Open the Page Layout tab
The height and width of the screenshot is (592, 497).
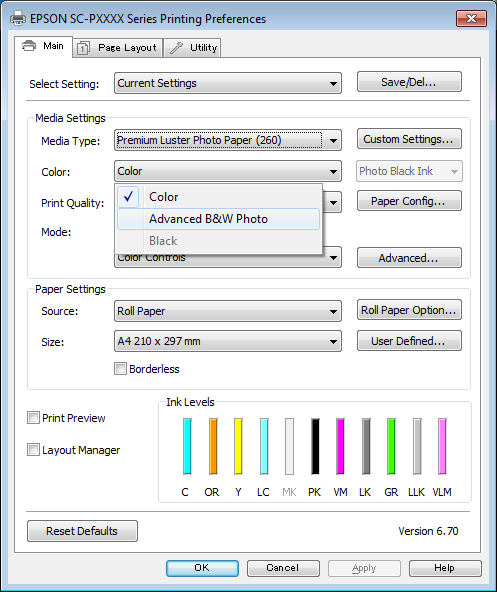pyautogui.click(x=117, y=48)
